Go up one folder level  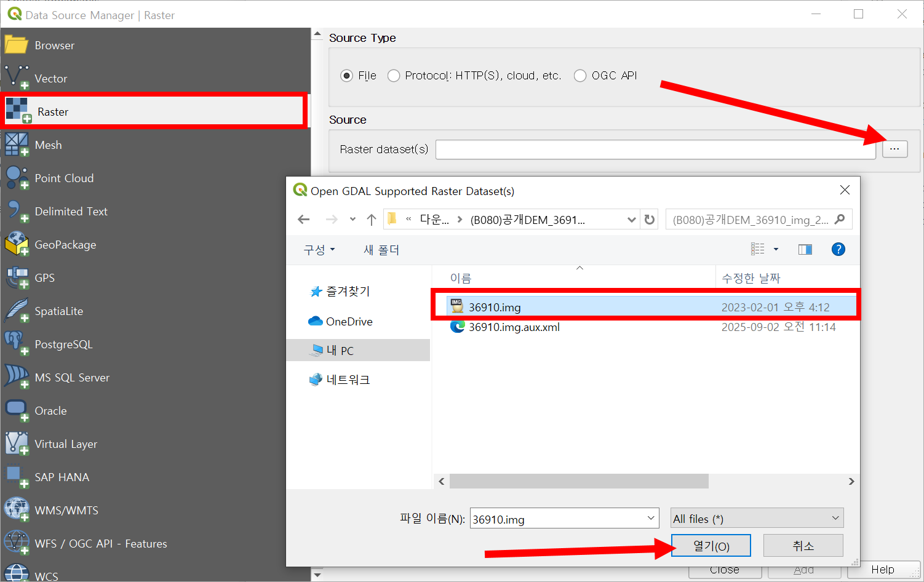tap(372, 220)
